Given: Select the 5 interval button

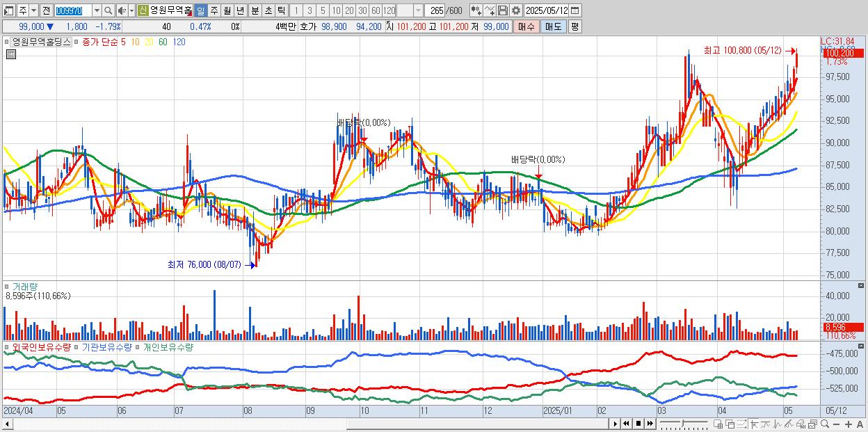Looking at the screenshot, I should pos(323,10).
